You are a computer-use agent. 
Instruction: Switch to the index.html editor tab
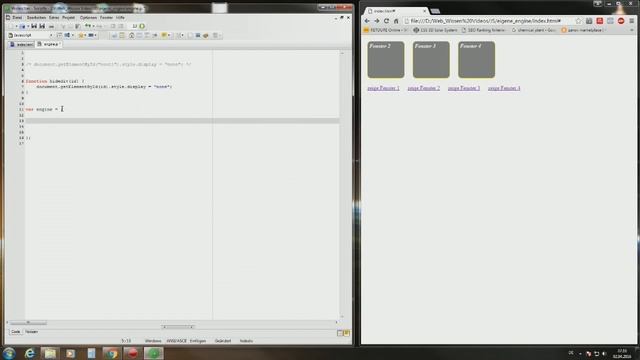[21, 44]
